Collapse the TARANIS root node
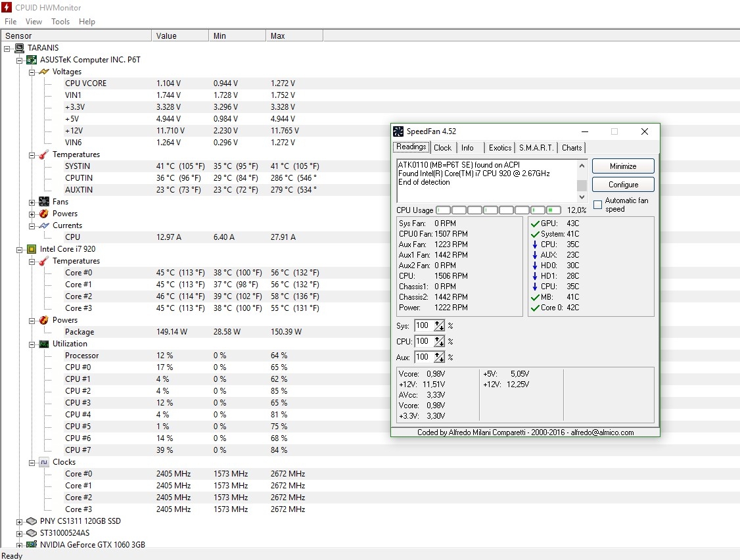The image size is (740, 560). click(x=7, y=48)
